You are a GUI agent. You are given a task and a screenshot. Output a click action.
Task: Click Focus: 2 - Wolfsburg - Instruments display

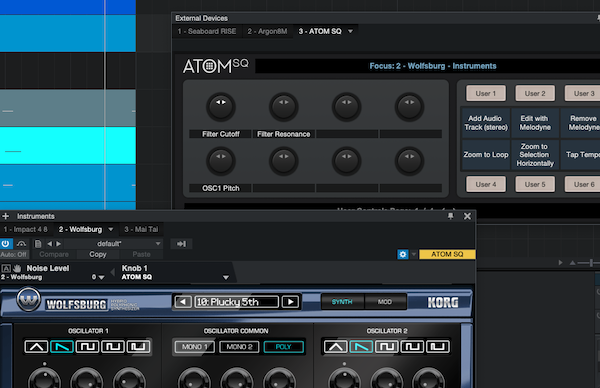pos(433,66)
